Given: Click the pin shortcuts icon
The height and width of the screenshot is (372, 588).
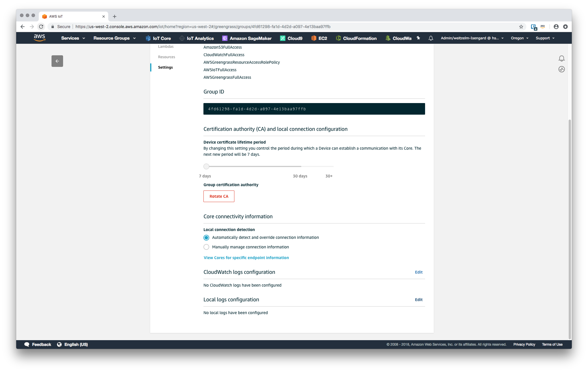Looking at the screenshot, I should (x=418, y=38).
